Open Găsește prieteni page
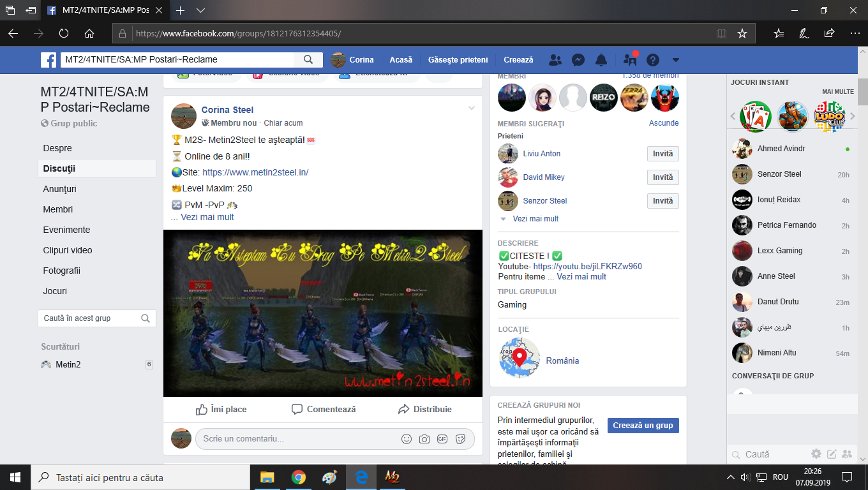868x490 pixels. (458, 60)
